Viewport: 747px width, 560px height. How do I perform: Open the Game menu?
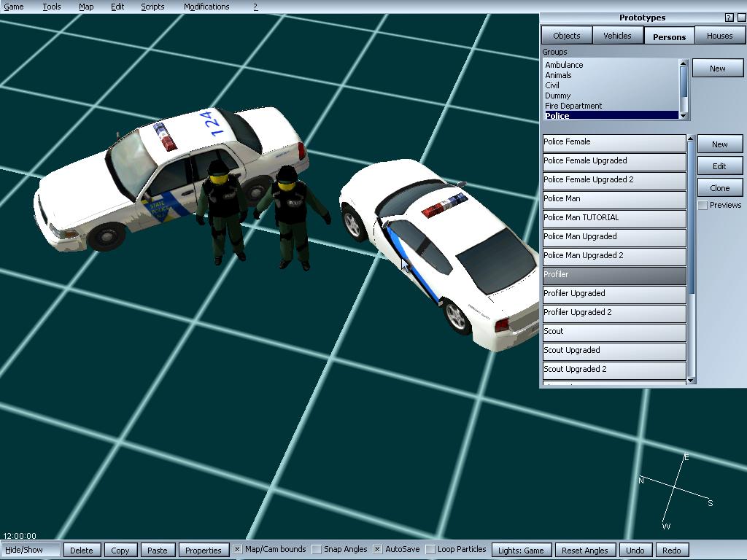click(x=14, y=7)
